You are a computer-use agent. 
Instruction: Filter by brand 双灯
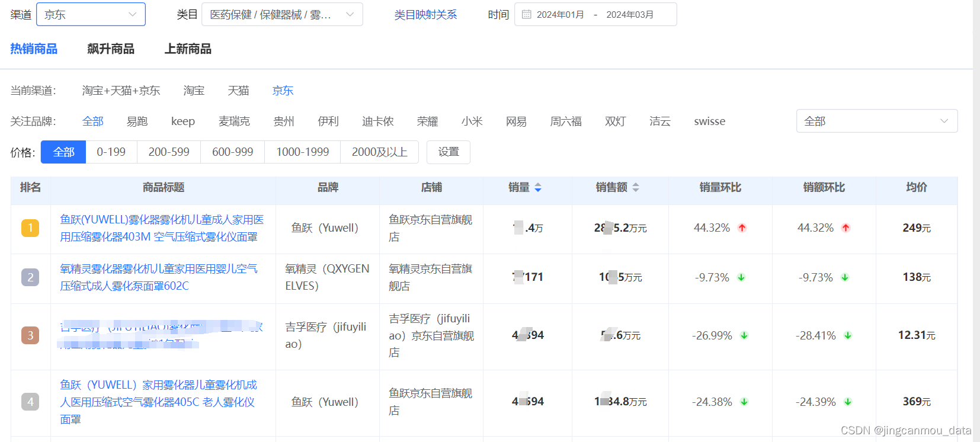[616, 121]
